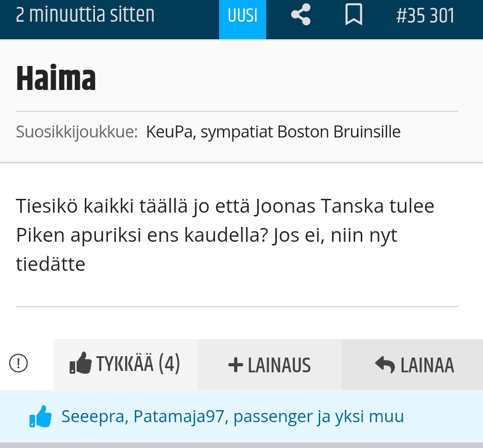Click the post message about Joonas Tanska
The width and height of the screenshot is (483, 448).
coord(225,235)
